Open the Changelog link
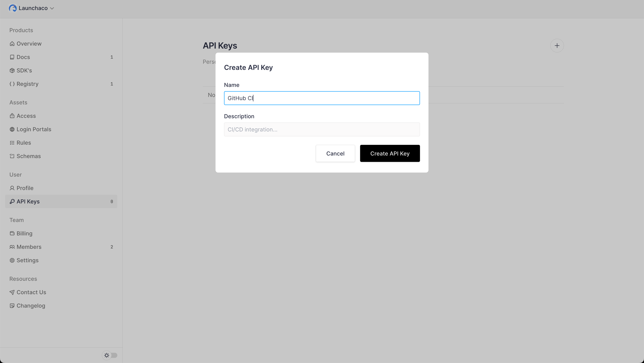Image resolution: width=644 pixels, height=363 pixels. pyautogui.click(x=61, y=306)
